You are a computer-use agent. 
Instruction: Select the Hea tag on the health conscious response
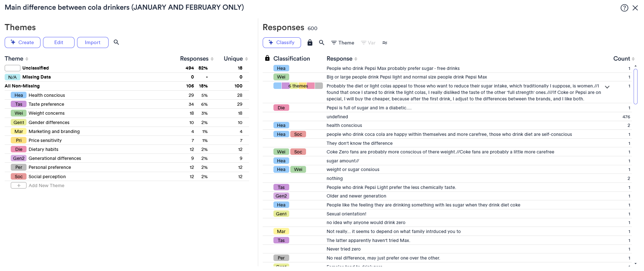click(x=281, y=125)
